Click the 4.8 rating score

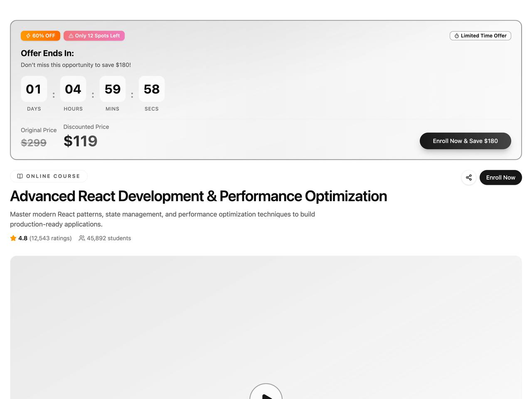click(x=23, y=238)
